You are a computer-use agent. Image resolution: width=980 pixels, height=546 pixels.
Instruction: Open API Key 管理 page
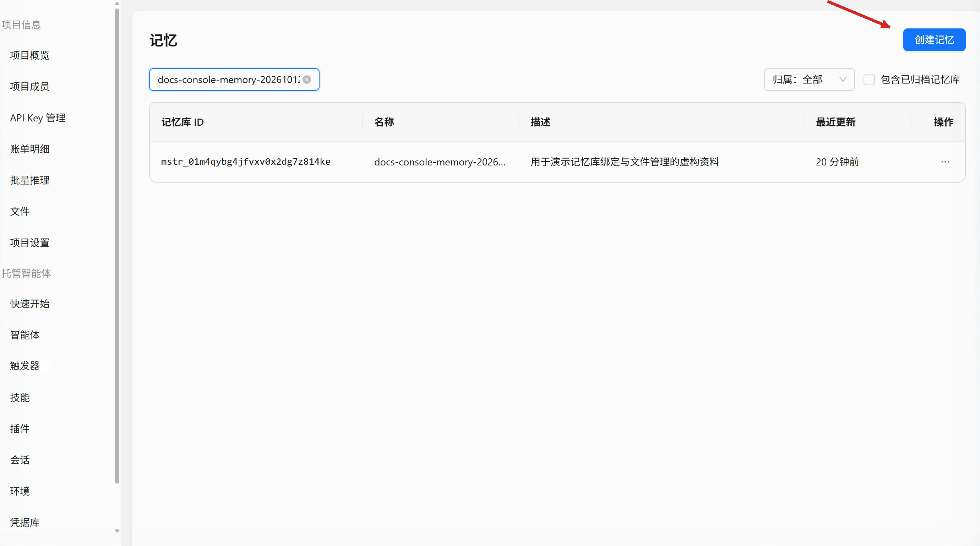[38, 118]
